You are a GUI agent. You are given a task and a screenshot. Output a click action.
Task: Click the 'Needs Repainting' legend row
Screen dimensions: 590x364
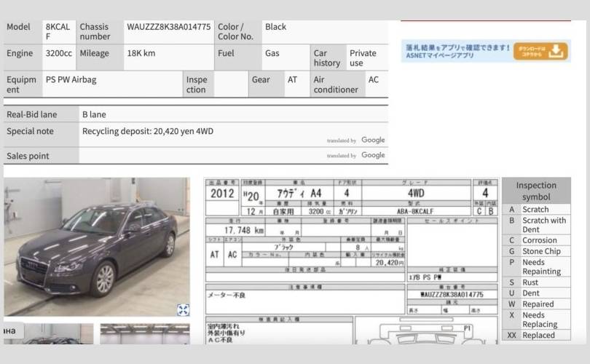coord(536,266)
